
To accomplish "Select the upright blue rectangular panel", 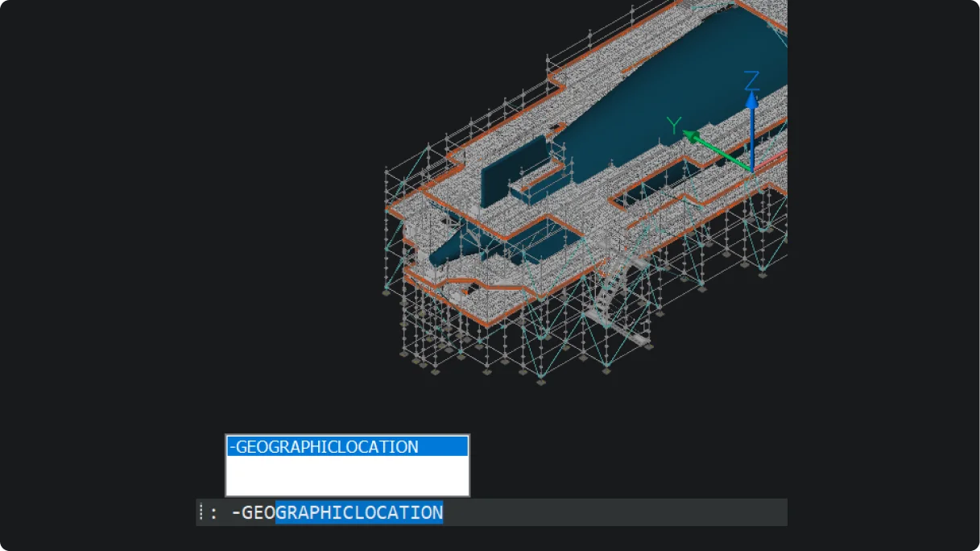I will (x=515, y=169).
